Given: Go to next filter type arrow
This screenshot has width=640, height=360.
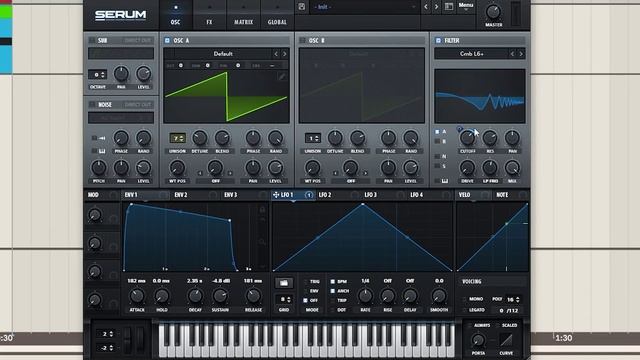Looking at the screenshot, I should coord(521,54).
